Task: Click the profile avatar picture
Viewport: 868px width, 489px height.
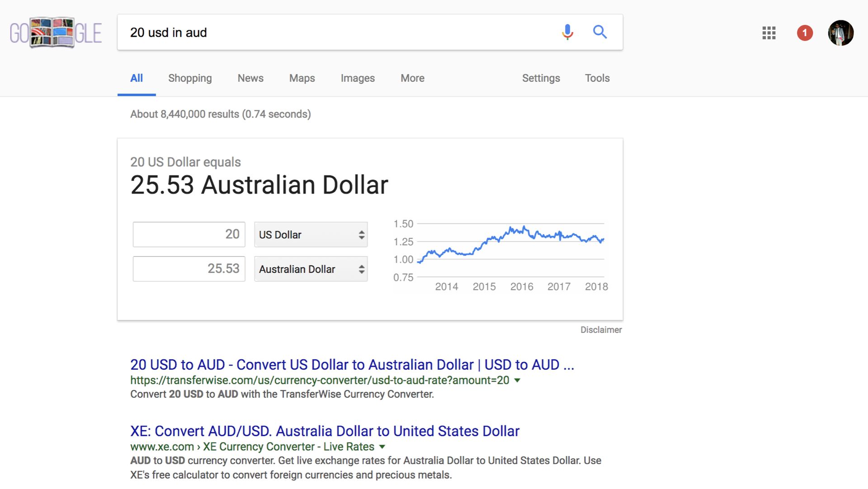Action: [840, 33]
